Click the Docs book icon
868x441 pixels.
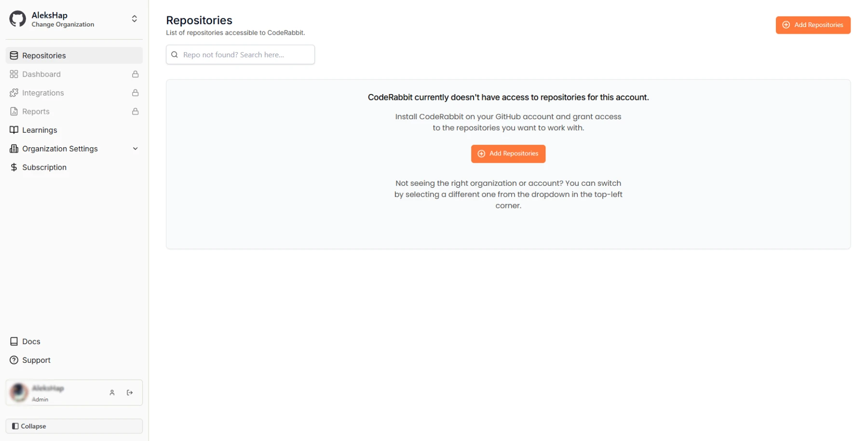[13, 341]
